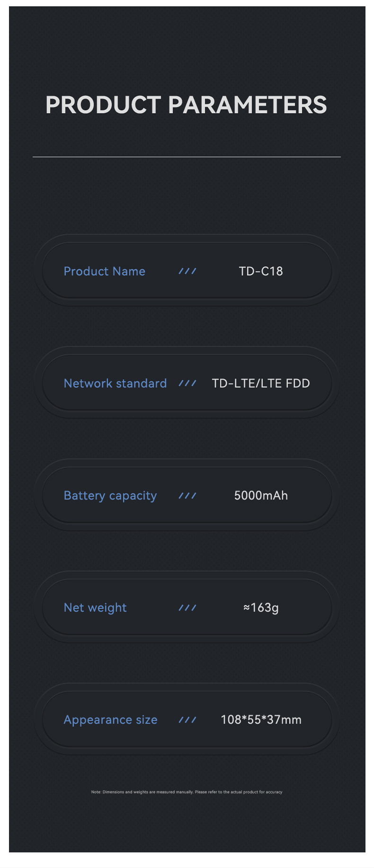
Task: Click the slash marks beside Product Name
Action: point(187,271)
